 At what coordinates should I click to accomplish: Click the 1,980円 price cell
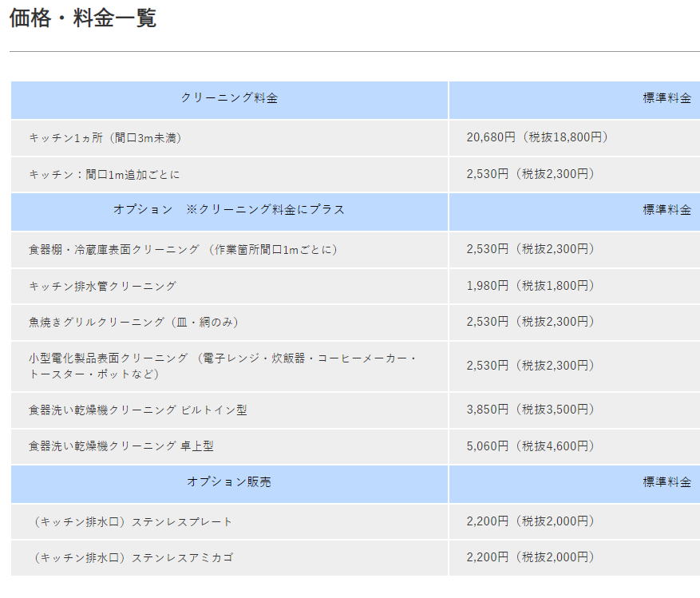pyautogui.click(x=531, y=286)
